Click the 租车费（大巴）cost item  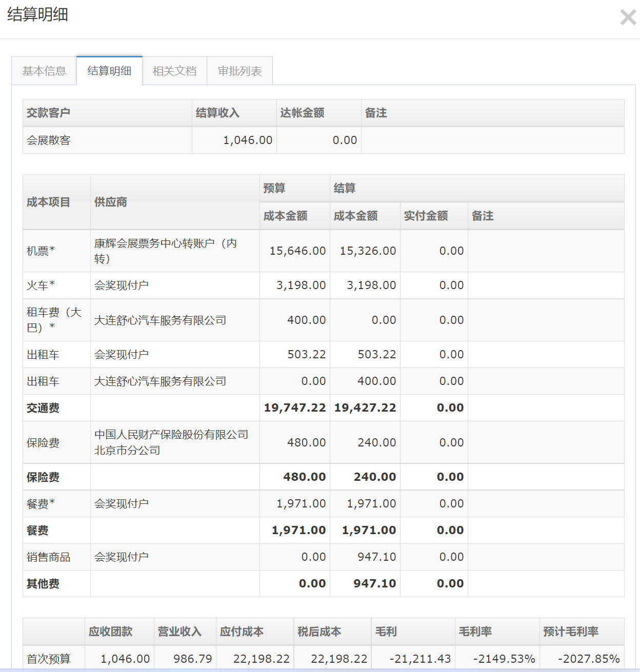(54, 320)
